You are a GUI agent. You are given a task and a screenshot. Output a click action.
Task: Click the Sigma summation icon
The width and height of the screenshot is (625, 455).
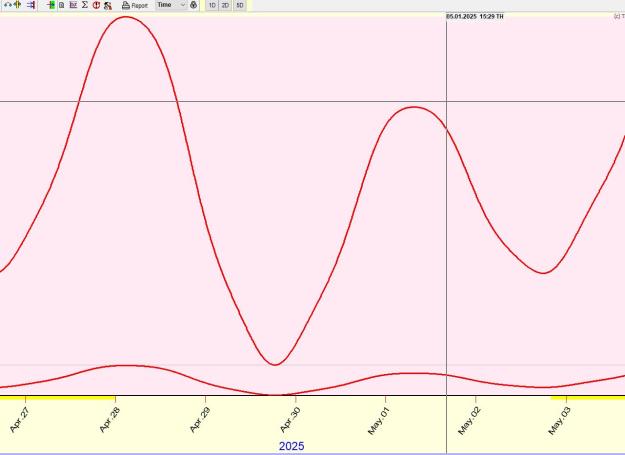(85, 5)
